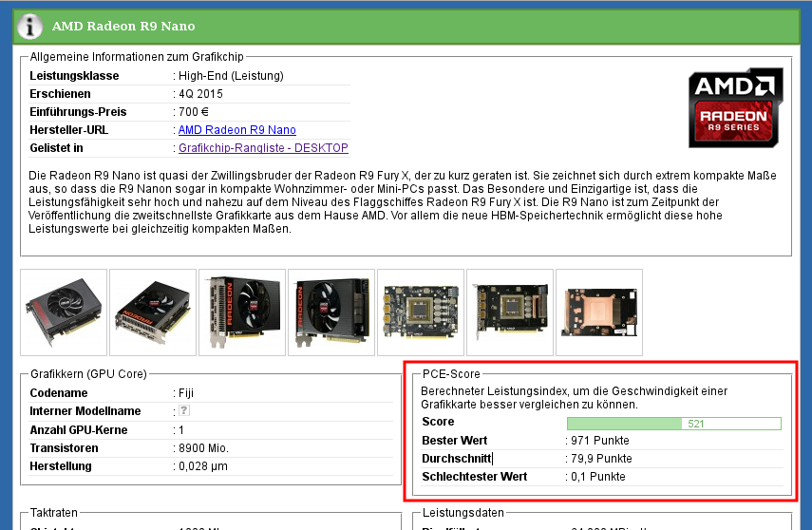This screenshot has width=812, height=530.
Task: Click the Einführungs-Preis 700 € value
Action: point(195,112)
